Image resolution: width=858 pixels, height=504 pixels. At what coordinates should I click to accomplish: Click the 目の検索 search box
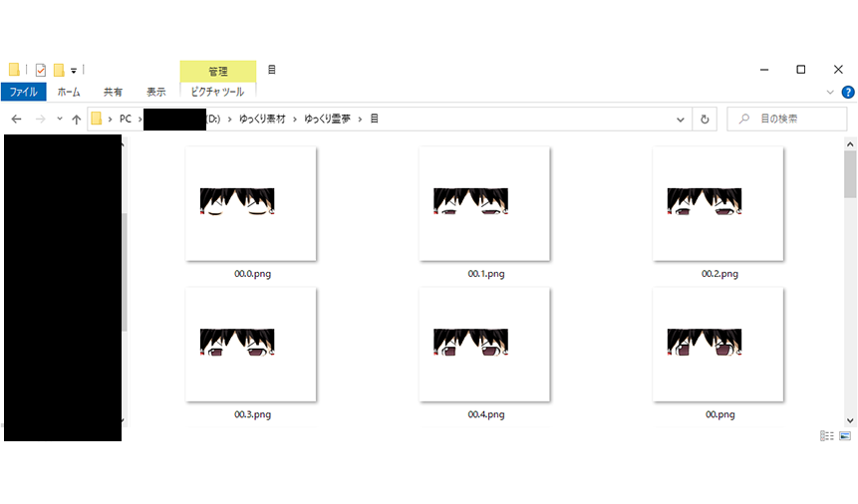[787, 119]
